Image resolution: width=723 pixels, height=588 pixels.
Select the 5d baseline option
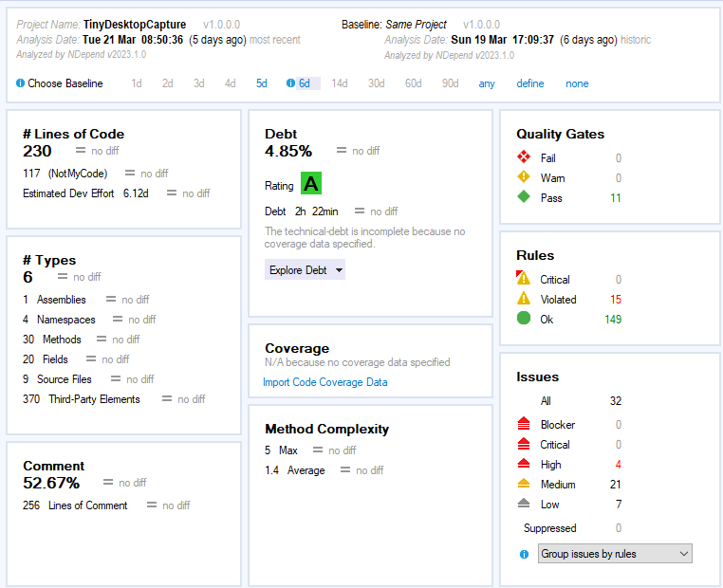[262, 83]
